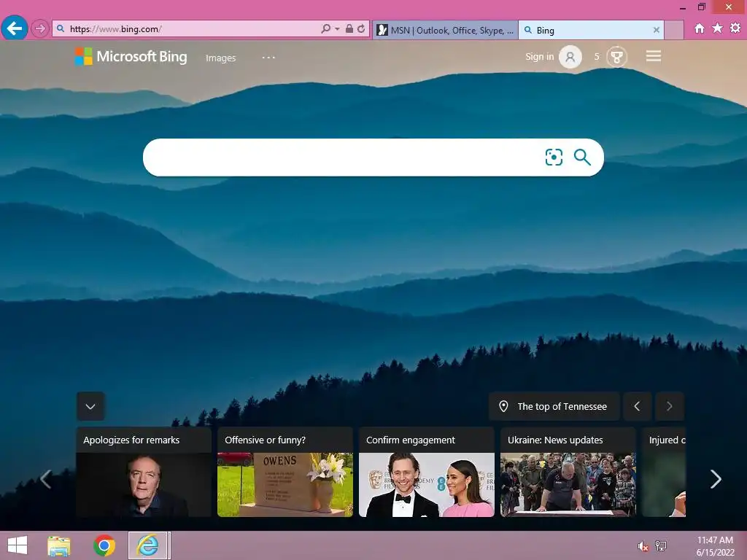Open the Windows Start menu

point(18,545)
